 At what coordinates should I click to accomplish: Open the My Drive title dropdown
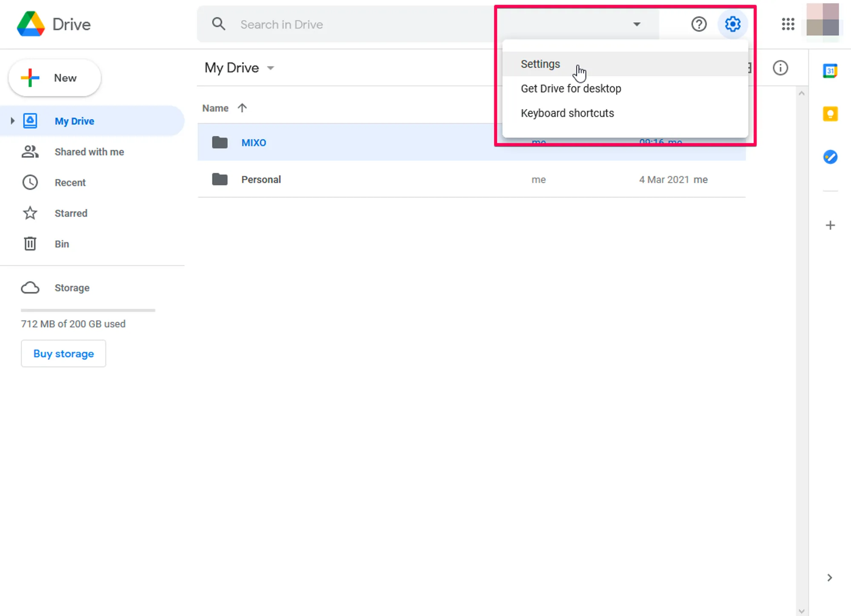271,68
